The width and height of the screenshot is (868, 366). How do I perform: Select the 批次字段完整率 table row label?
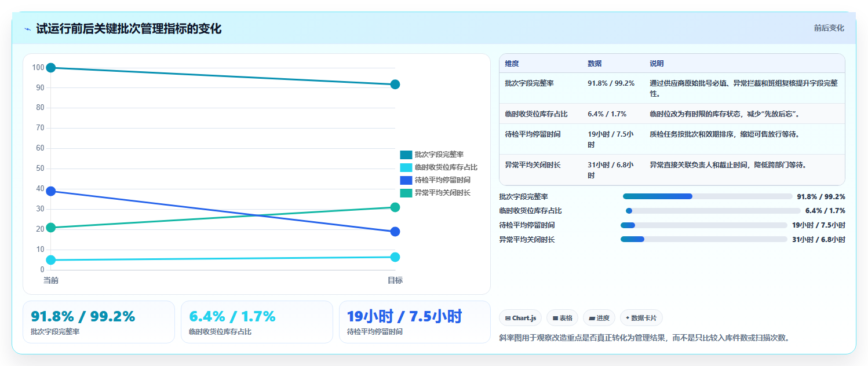pos(530,83)
